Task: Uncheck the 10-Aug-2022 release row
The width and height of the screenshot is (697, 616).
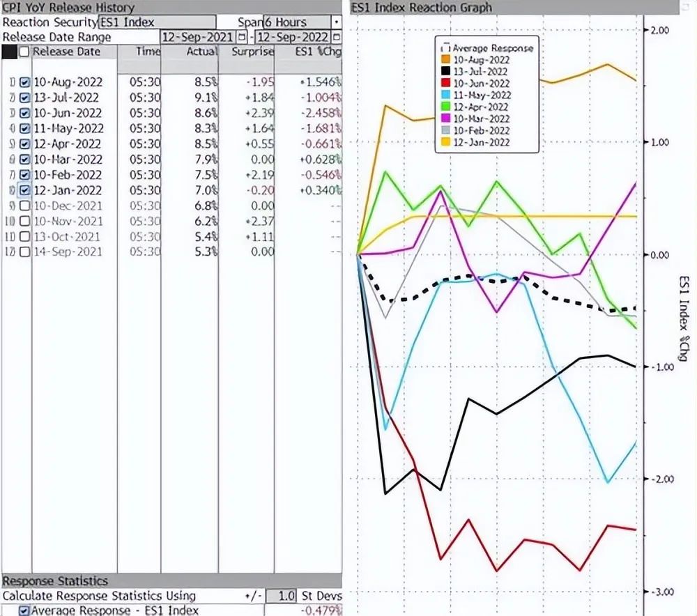Action: [25, 83]
